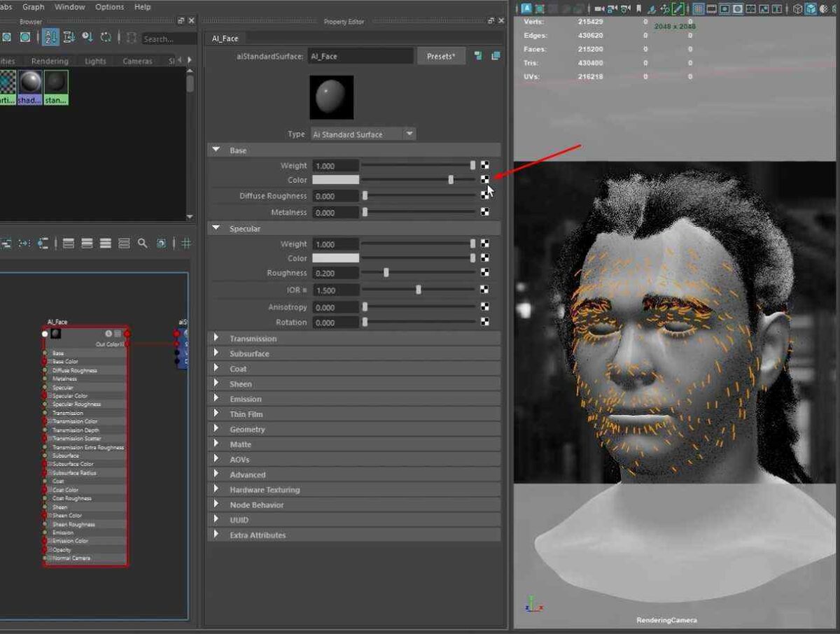
Task: Click the grid snapping icon in the Node Editor toolbar
Action: (x=185, y=243)
